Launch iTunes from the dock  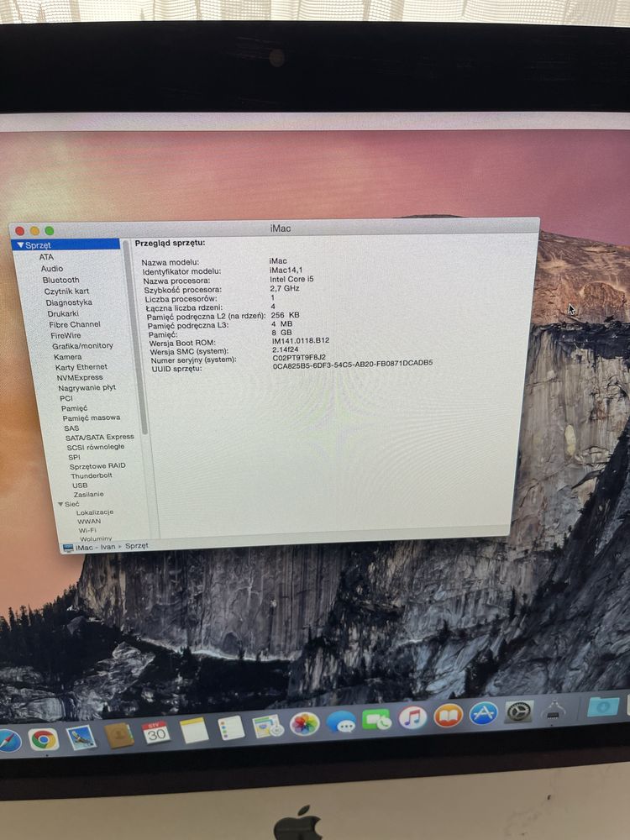(x=412, y=717)
